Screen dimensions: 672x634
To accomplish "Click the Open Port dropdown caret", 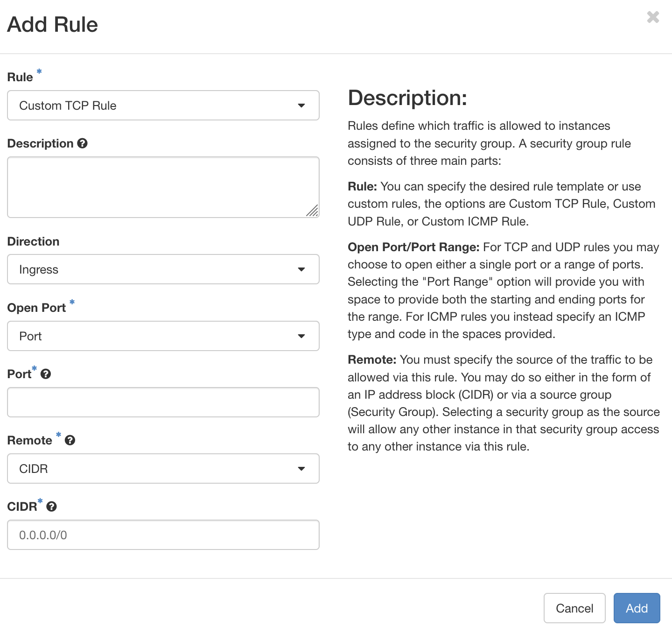I will click(302, 336).
